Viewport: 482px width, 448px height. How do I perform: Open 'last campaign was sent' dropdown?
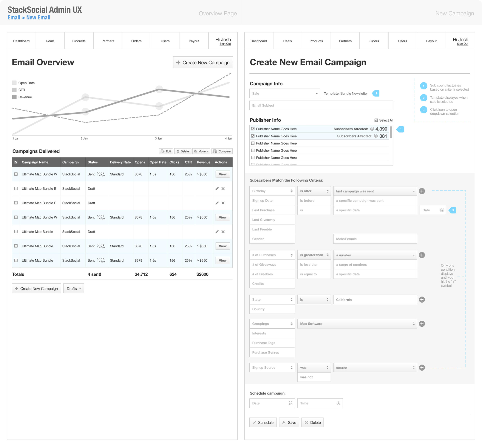[375, 191]
